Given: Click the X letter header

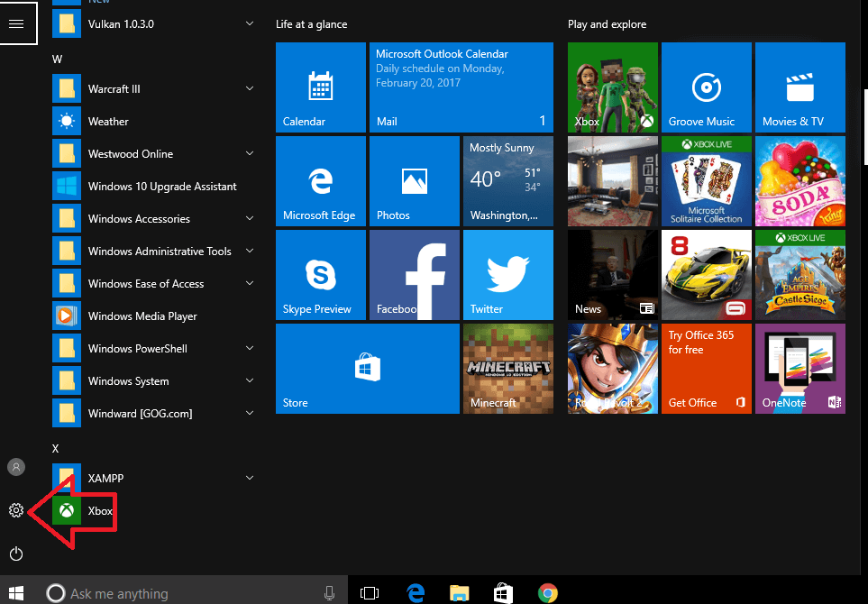Looking at the screenshot, I should (x=55, y=448).
